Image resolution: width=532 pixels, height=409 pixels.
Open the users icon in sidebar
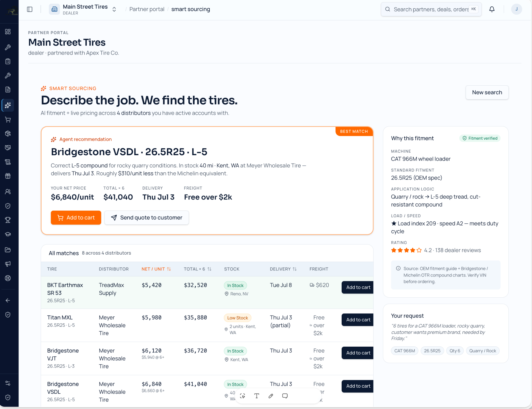pyautogui.click(x=8, y=191)
